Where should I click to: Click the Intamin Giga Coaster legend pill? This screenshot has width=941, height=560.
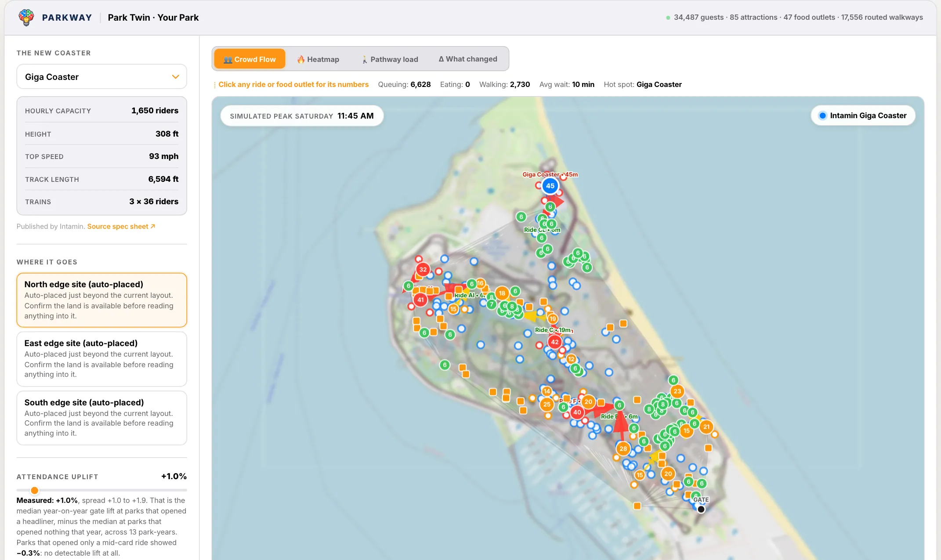click(x=863, y=116)
